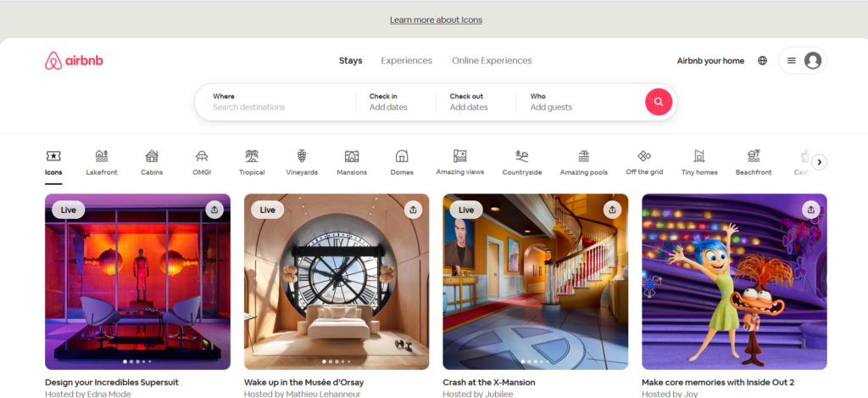Image resolution: width=868 pixels, height=398 pixels.
Task: Open the Check out date picker
Action: (x=476, y=102)
